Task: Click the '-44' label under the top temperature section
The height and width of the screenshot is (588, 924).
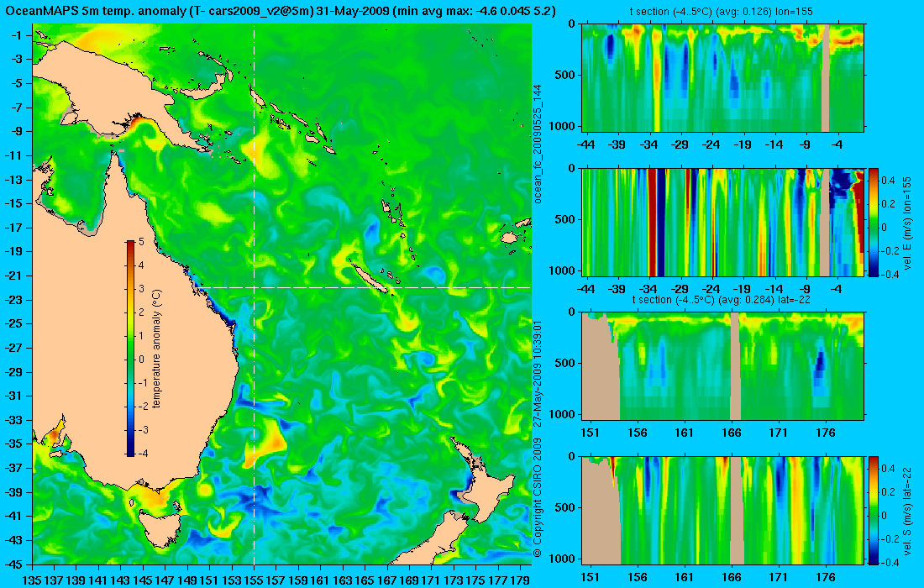Action: [585, 145]
